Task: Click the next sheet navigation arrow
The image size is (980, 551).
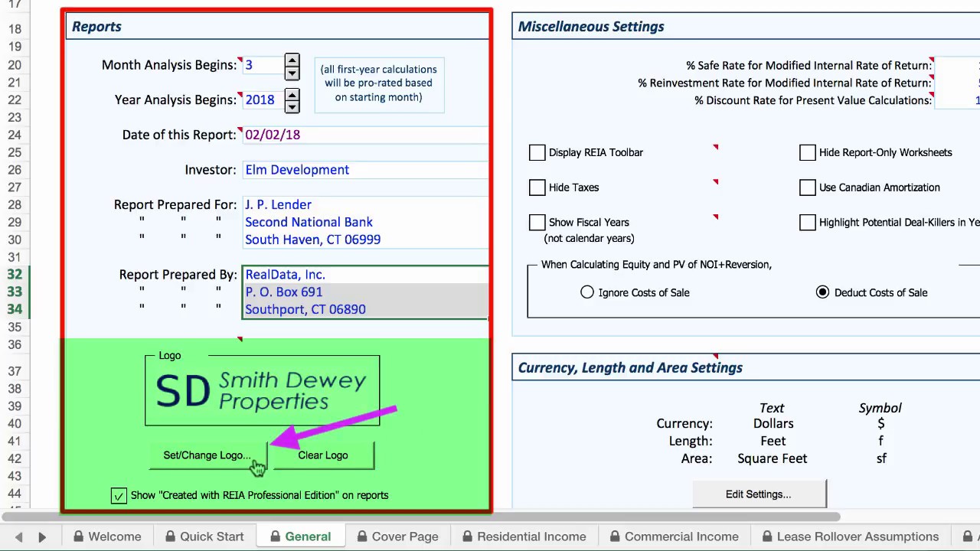Action: (42, 537)
